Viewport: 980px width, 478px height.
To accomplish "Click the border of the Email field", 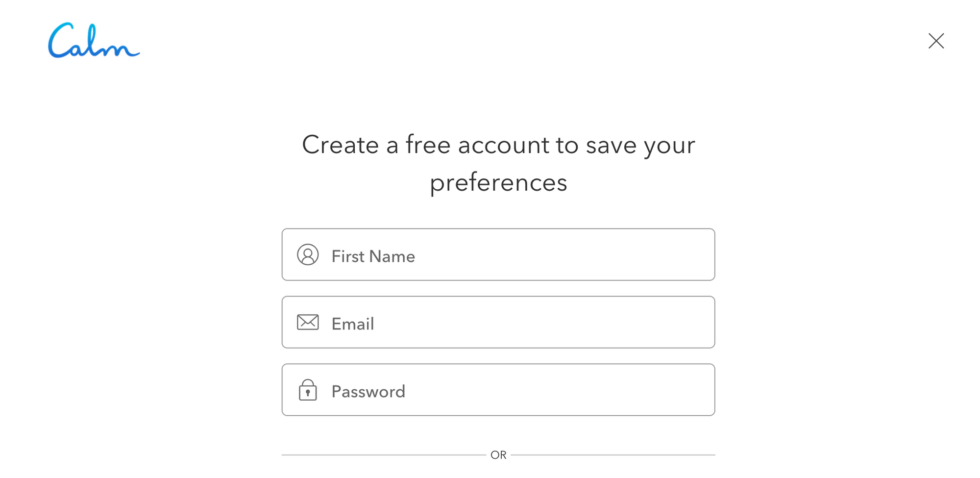I will tap(498, 296).
